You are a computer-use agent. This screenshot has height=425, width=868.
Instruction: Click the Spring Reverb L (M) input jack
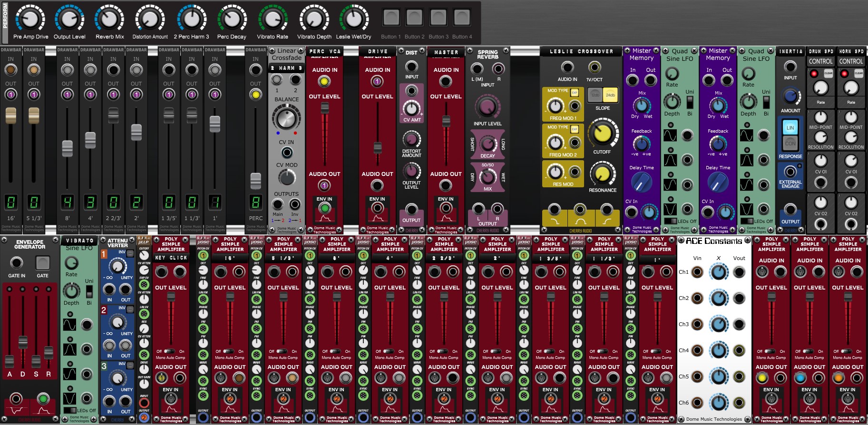tap(477, 69)
